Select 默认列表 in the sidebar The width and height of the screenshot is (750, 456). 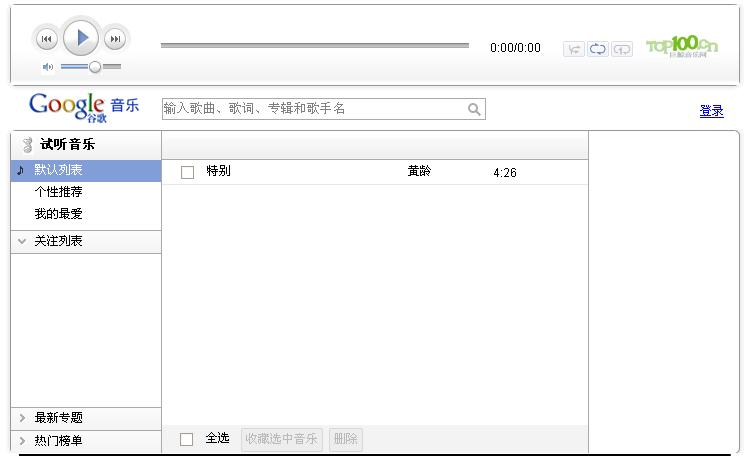pyautogui.click(x=86, y=170)
